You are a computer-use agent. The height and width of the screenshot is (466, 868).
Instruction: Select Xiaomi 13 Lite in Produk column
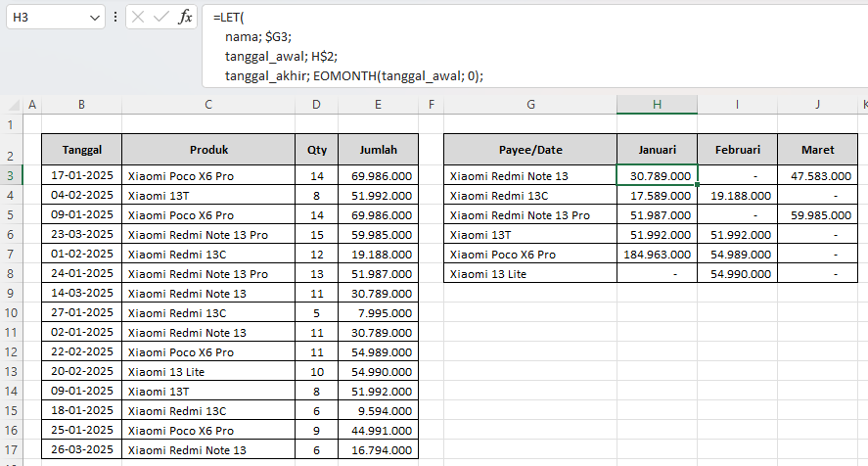point(208,371)
